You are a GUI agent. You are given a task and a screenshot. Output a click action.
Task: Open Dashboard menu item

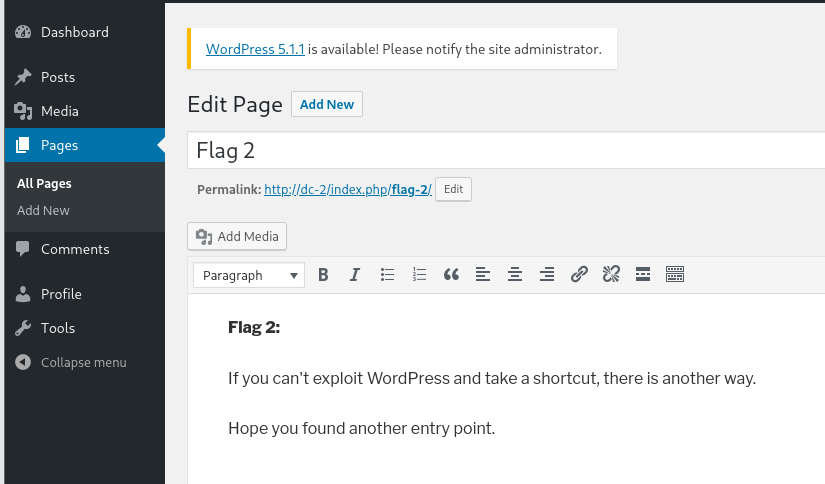pyautogui.click(x=85, y=32)
